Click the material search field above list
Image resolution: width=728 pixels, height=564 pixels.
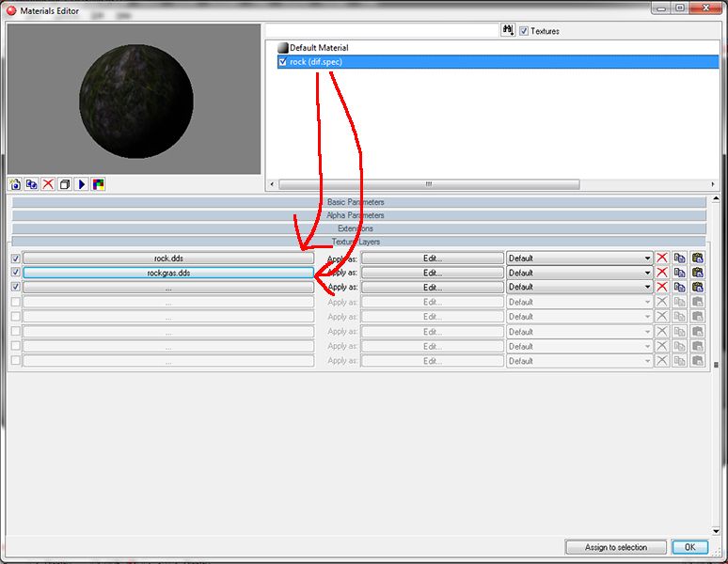[382, 31]
